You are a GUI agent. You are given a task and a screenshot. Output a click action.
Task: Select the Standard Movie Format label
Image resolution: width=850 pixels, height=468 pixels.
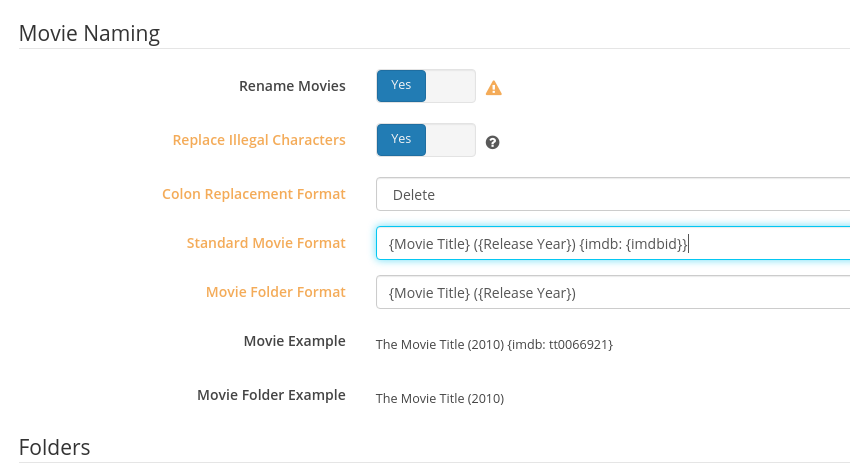[x=266, y=243]
